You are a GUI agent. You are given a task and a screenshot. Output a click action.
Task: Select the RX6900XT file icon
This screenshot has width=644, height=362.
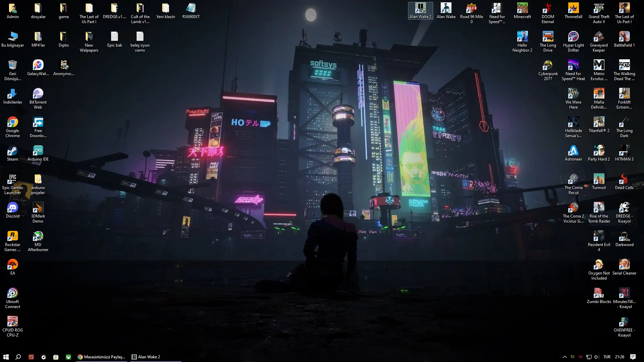click(x=191, y=11)
